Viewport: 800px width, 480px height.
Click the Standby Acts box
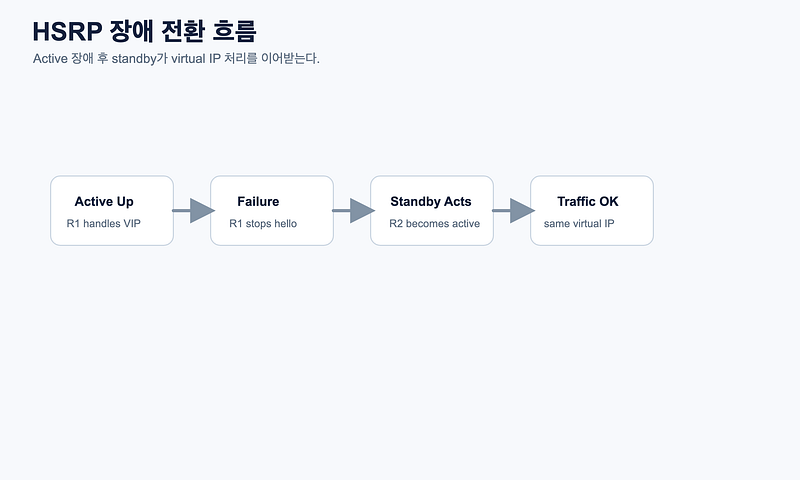[x=432, y=211]
